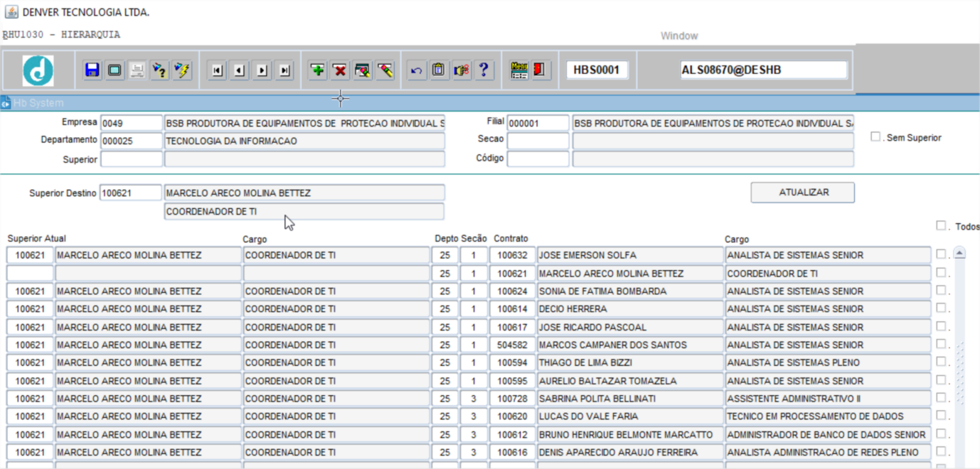This screenshot has width=980, height=469.
Task: Click the Java icon in the title bar
Action: click(x=11, y=12)
